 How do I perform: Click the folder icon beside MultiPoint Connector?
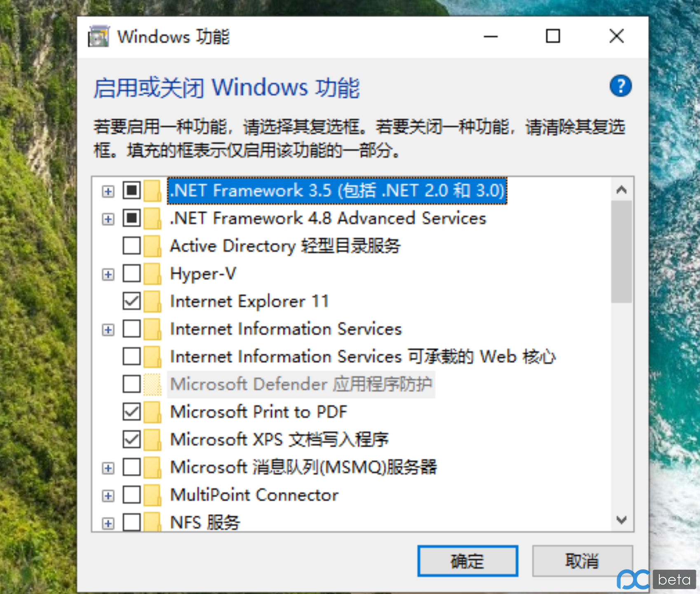[x=153, y=495]
